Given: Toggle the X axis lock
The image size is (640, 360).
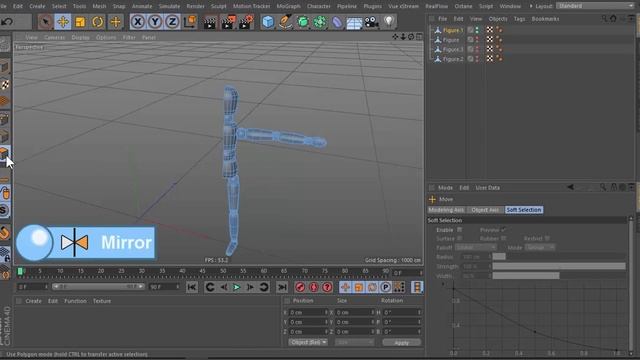Looking at the screenshot, I should coord(138,22).
